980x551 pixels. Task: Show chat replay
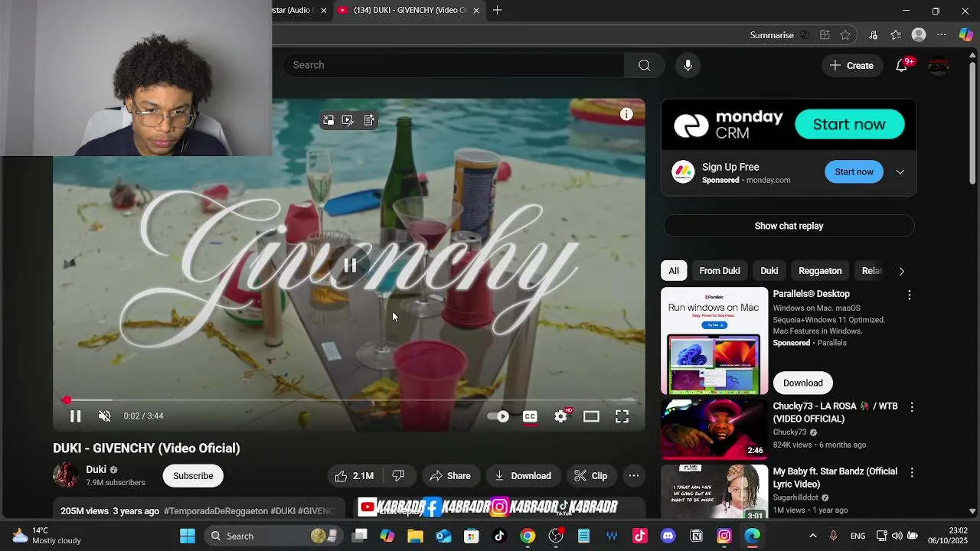[789, 226]
